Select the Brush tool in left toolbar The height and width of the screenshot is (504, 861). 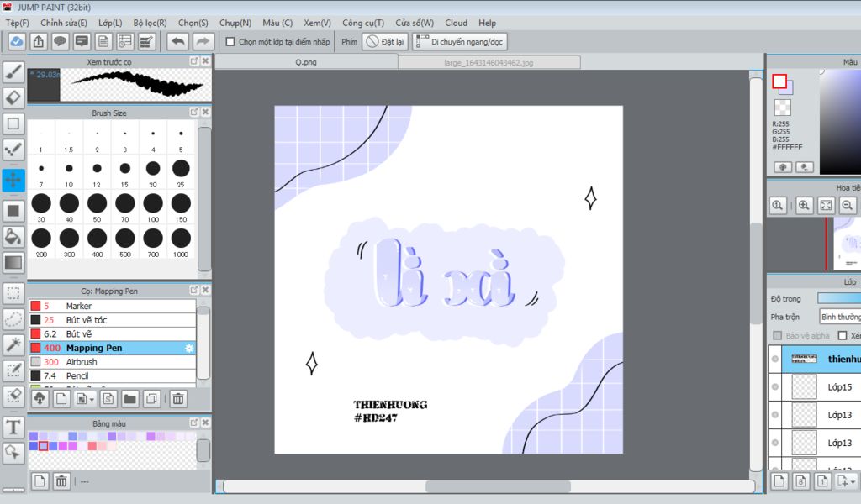[x=13, y=72]
